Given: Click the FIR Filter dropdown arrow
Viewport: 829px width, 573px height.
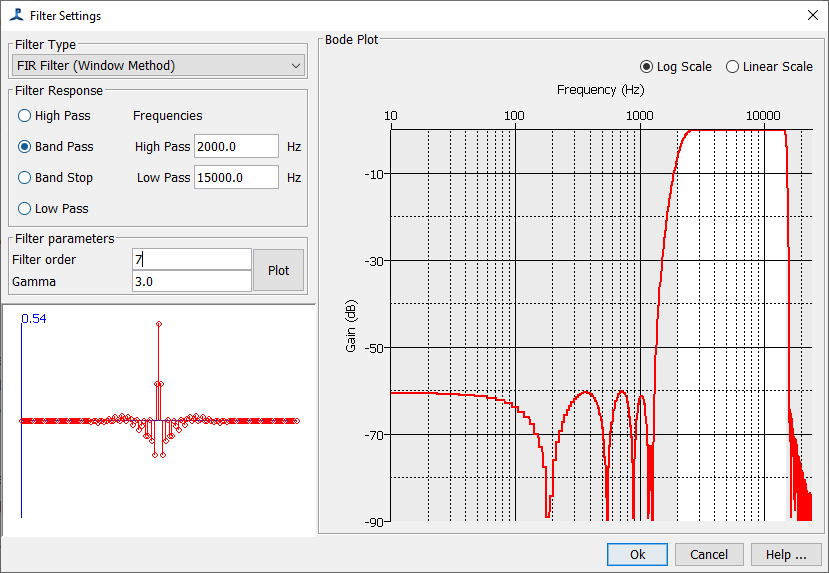Looking at the screenshot, I should pyautogui.click(x=296, y=66).
